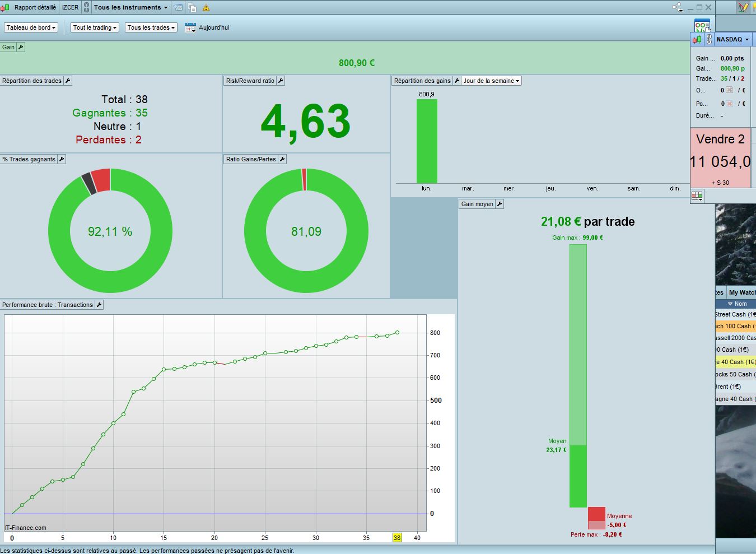Image resolution: width=756 pixels, height=554 pixels.
Task: Click the highlighted 38 marker on the chart axis
Action: coord(397,538)
